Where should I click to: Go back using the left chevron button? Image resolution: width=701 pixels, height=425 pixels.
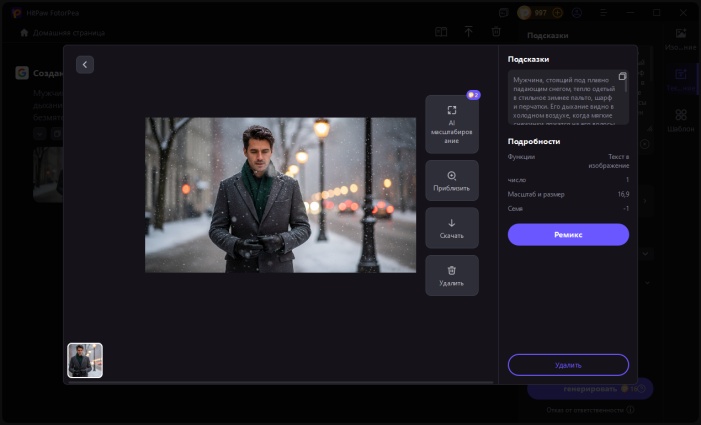click(85, 65)
